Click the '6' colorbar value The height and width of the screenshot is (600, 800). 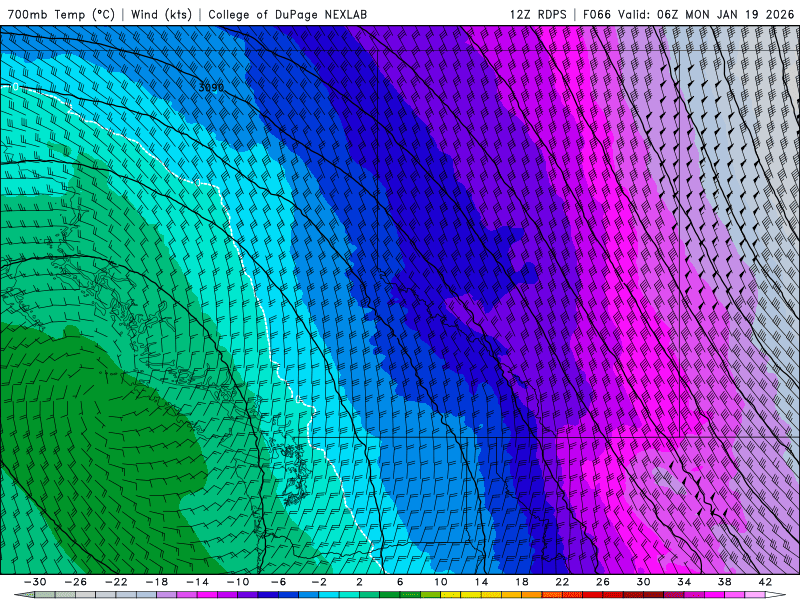[400, 582]
